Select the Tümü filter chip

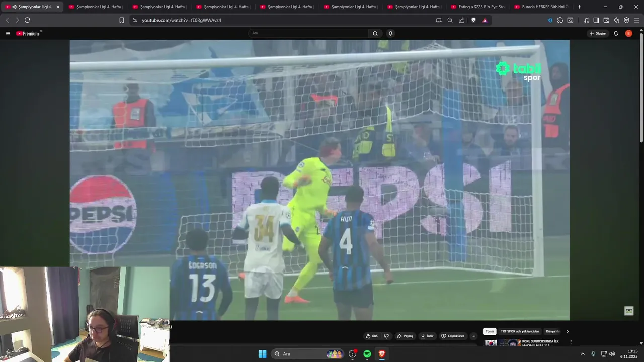click(x=490, y=331)
